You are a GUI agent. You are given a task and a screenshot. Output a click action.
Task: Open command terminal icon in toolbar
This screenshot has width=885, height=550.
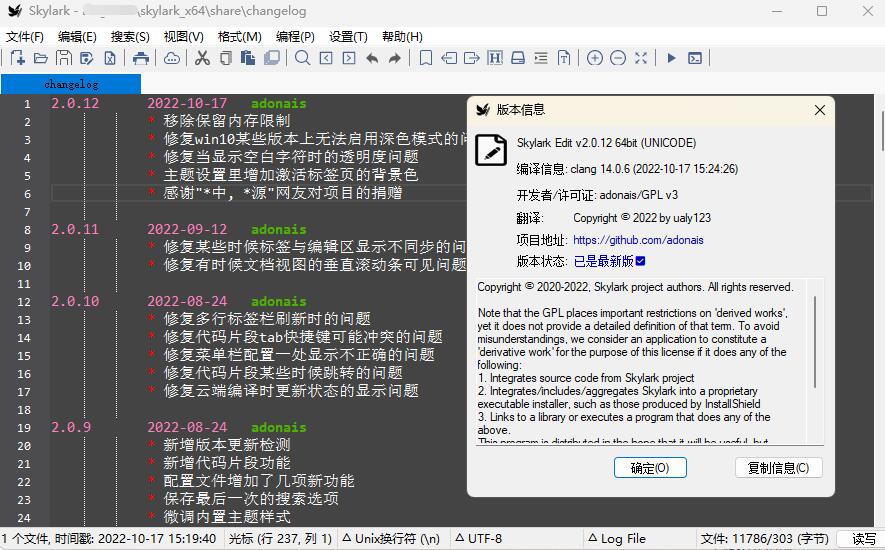pyautogui.click(x=695, y=58)
